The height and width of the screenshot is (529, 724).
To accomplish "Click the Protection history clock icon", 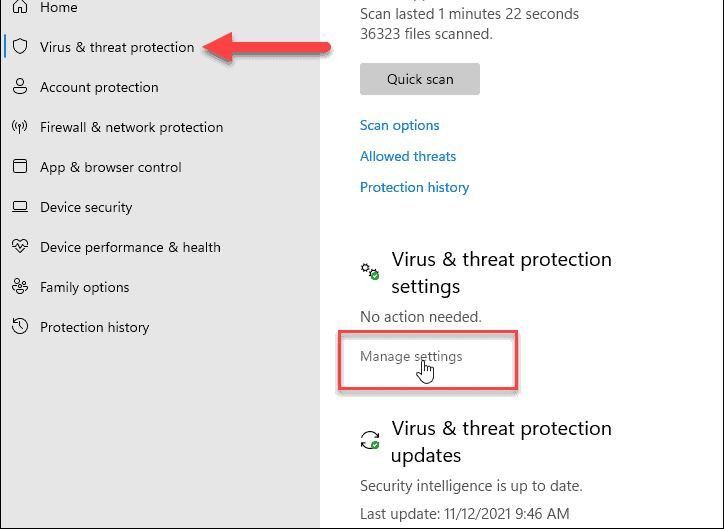I will tap(20, 327).
